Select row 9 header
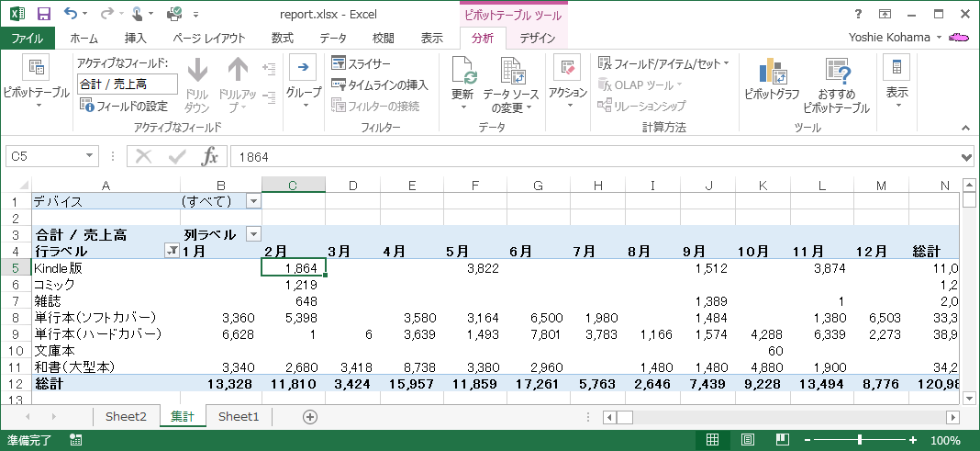Image resolution: width=980 pixels, height=451 pixels. (15, 334)
